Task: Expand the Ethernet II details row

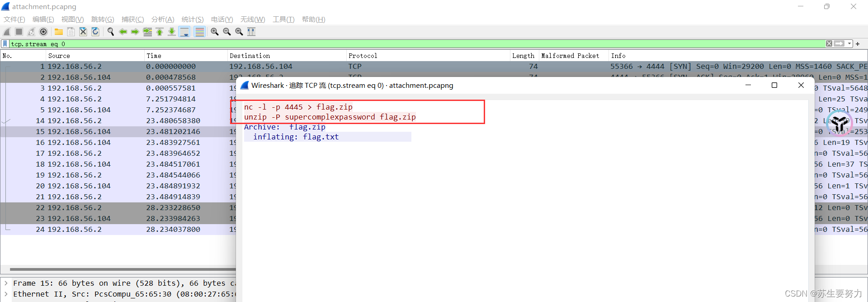Action: click(6, 294)
